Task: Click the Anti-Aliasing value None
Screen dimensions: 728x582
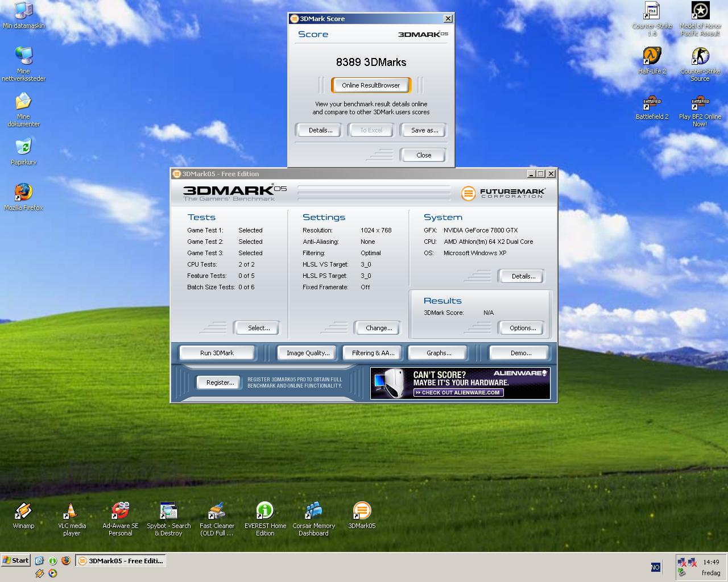Action: point(368,242)
